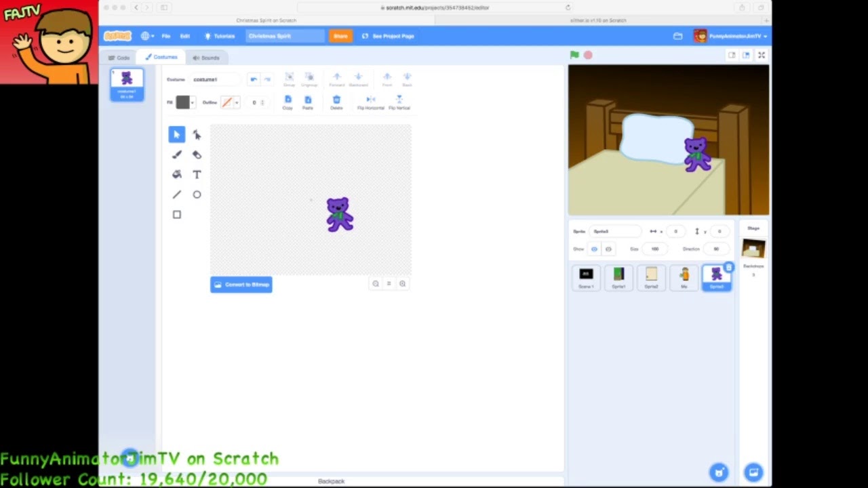The image size is (868, 488).
Task: Redo the costume edit
Action: tap(267, 79)
